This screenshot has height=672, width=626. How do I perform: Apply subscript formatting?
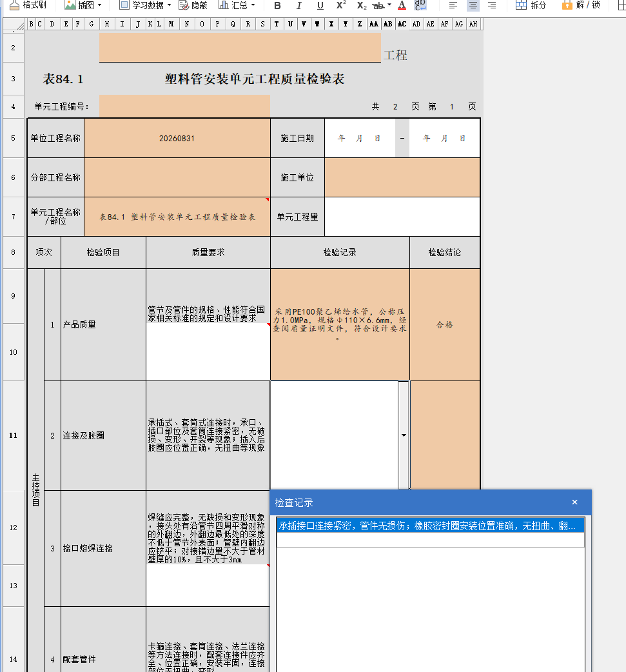tap(362, 6)
